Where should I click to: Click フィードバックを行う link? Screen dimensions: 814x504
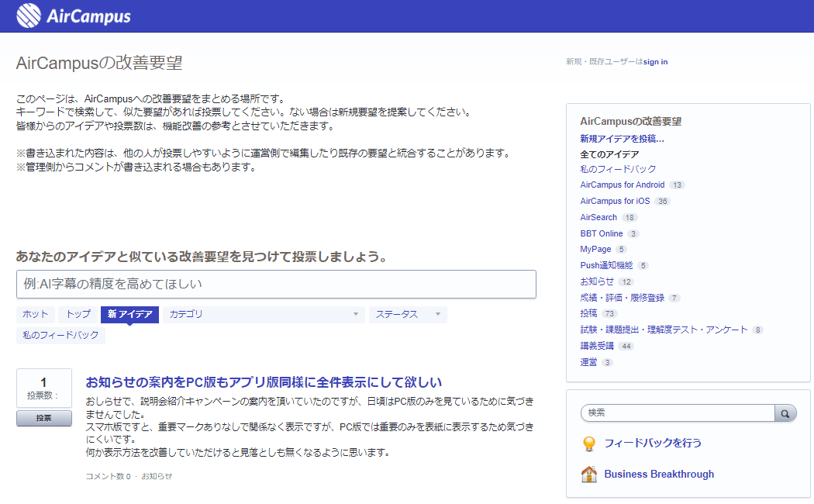[x=653, y=443]
